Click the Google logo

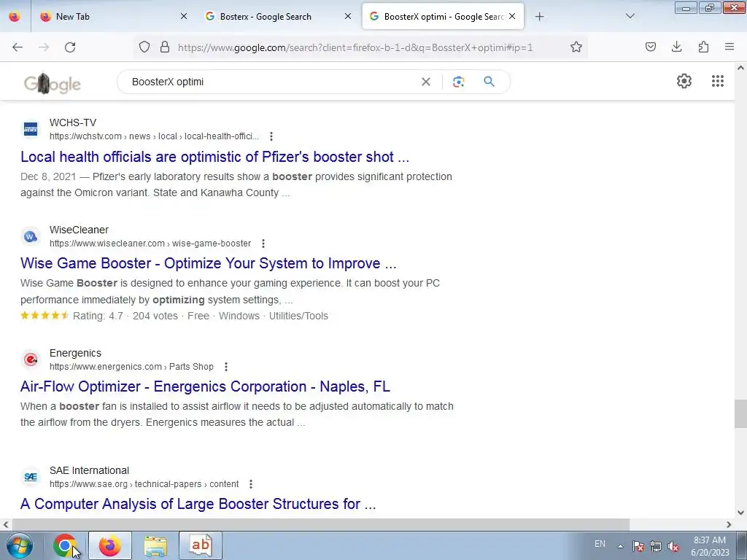coord(53,84)
